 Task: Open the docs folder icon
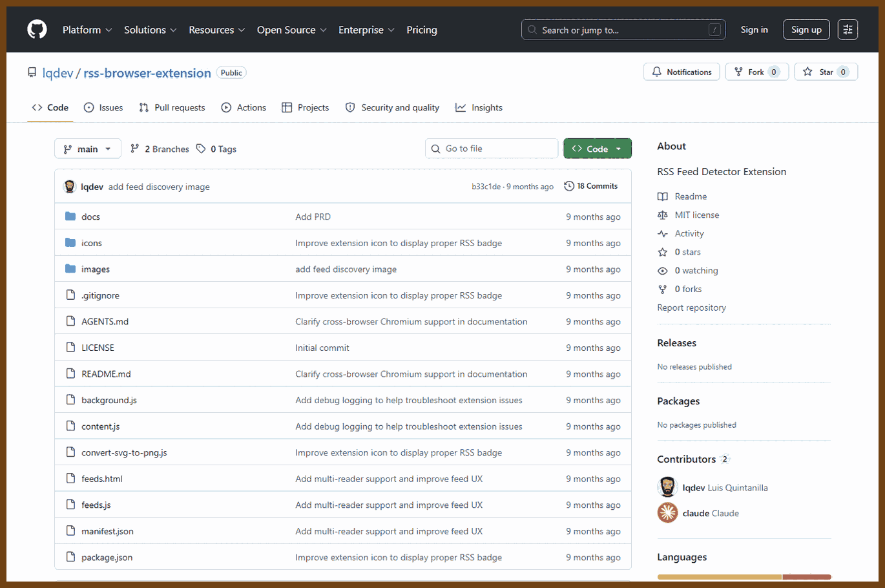[70, 216]
